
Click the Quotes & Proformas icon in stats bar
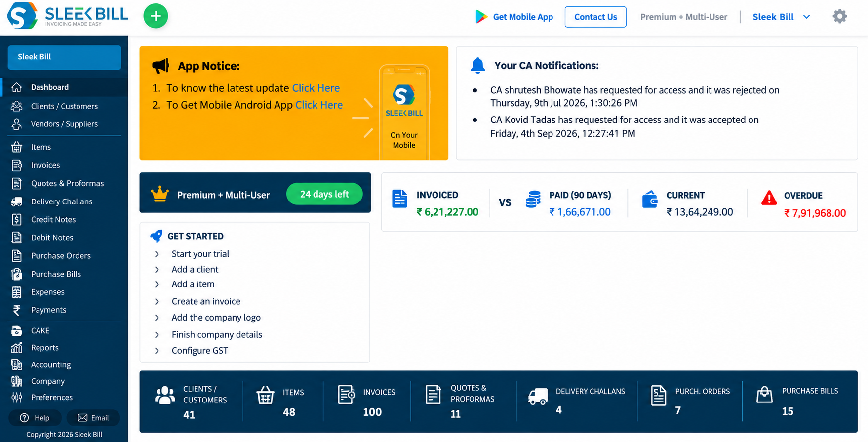433,395
